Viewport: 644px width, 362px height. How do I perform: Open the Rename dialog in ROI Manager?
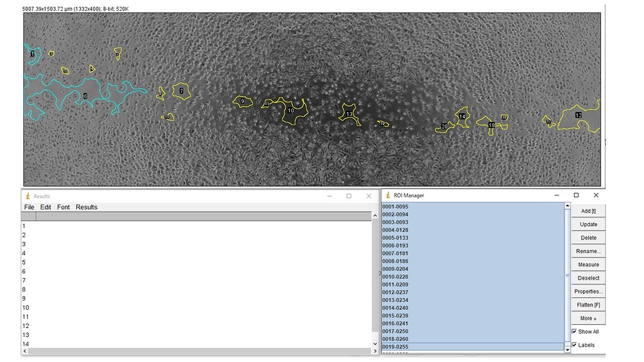pyautogui.click(x=588, y=251)
